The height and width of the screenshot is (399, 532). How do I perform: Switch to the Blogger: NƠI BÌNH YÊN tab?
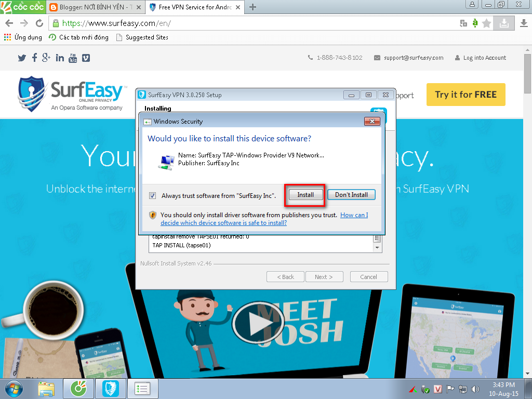(x=96, y=7)
